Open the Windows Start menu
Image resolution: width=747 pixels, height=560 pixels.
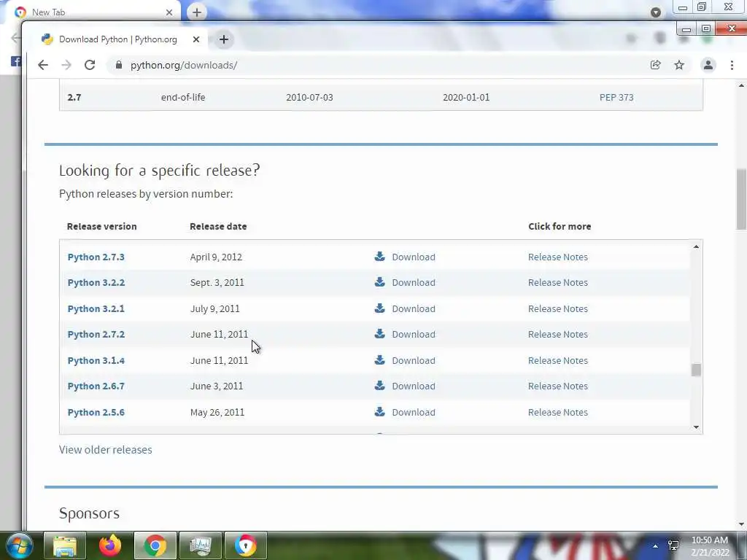[x=20, y=545]
